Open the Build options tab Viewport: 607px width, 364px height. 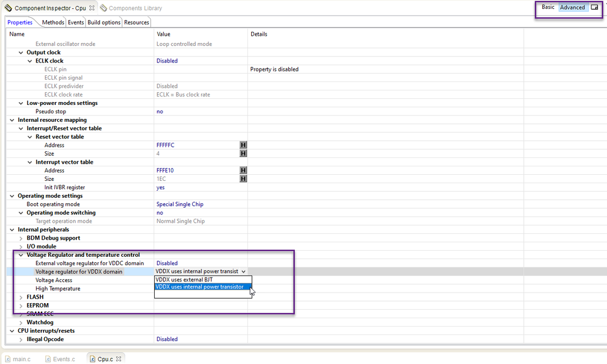click(104, 22)
